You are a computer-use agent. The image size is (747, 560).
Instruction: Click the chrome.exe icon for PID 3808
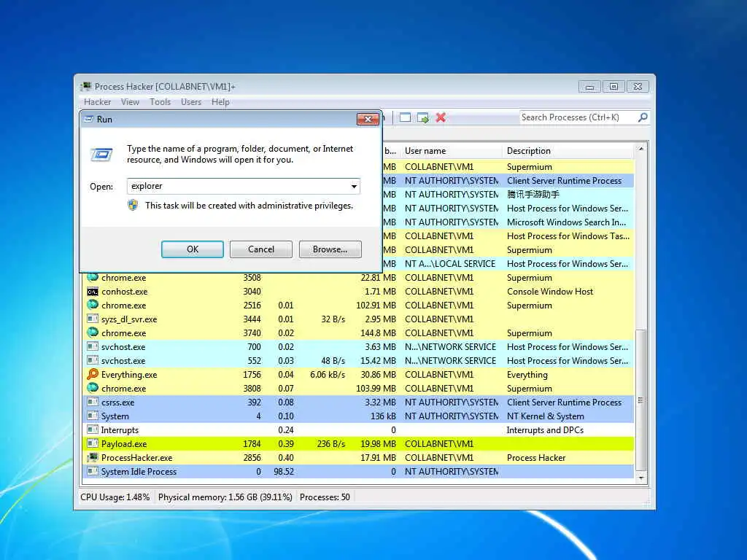tap(93, 388)
